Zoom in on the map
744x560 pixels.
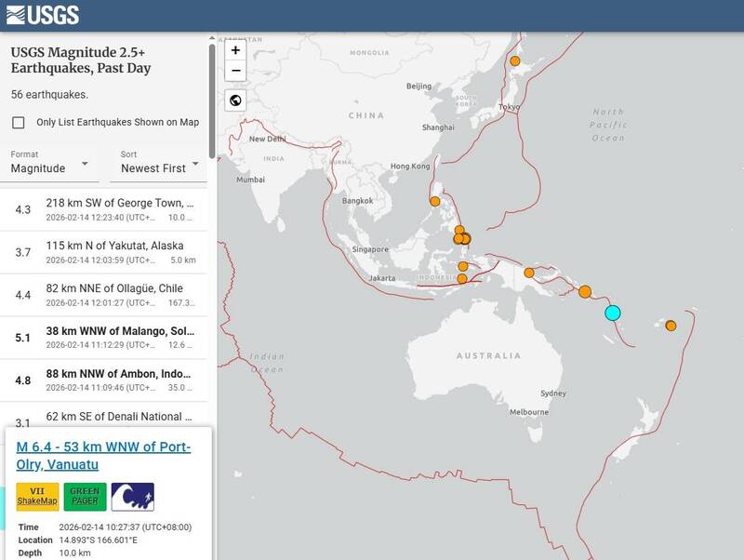point(236,50)
